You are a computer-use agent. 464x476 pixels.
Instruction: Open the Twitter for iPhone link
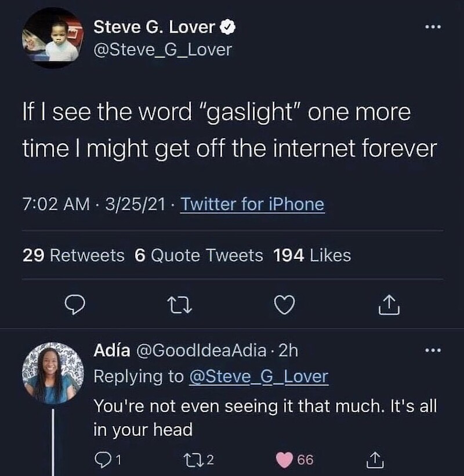pyautogui.click(x=252, y=204)
